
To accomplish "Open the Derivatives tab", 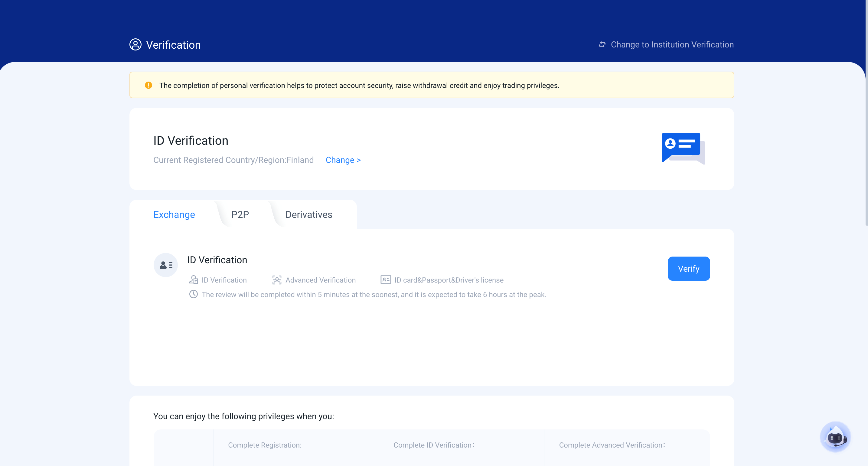I will coord(308,215).
